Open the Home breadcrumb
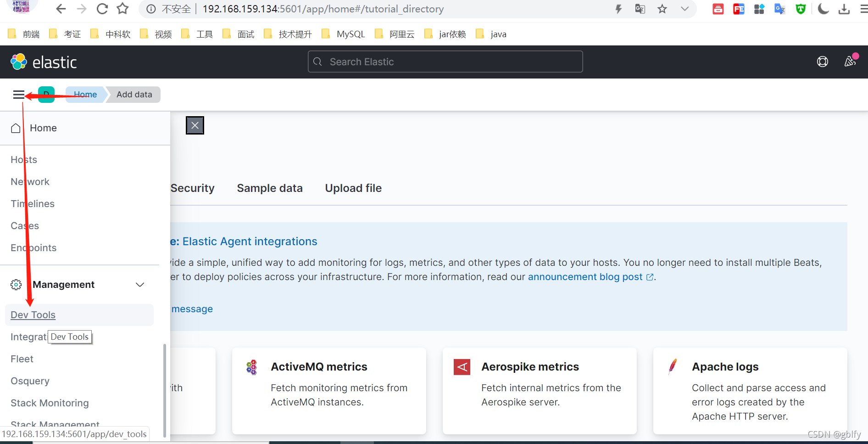 [x=85, y=95]
